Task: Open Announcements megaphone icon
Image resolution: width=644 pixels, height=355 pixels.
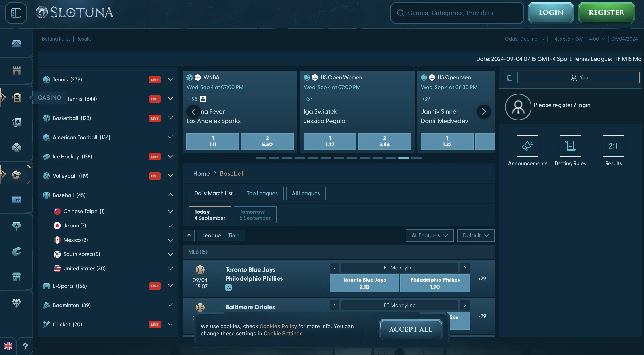Action: coord(527,146)
